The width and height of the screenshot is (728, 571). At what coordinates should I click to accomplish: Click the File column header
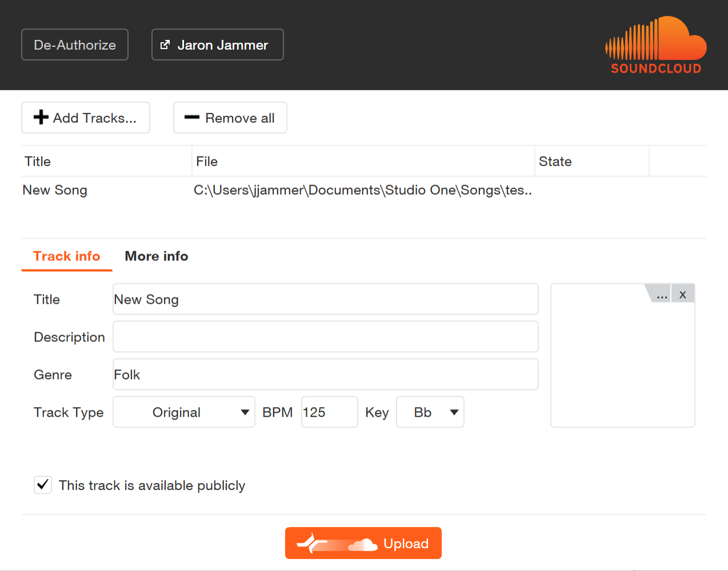pos(363,161)
